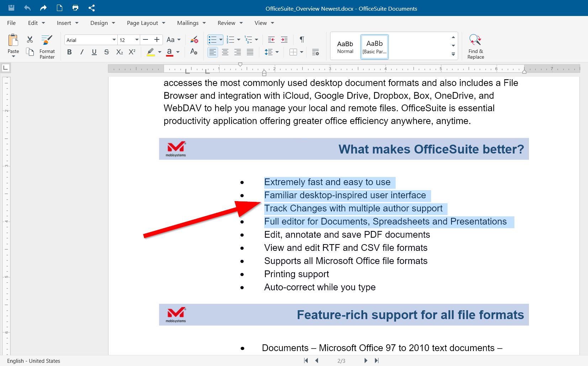Open advanced font settings icon
The image size is (588, 366).
coord(194,52)
